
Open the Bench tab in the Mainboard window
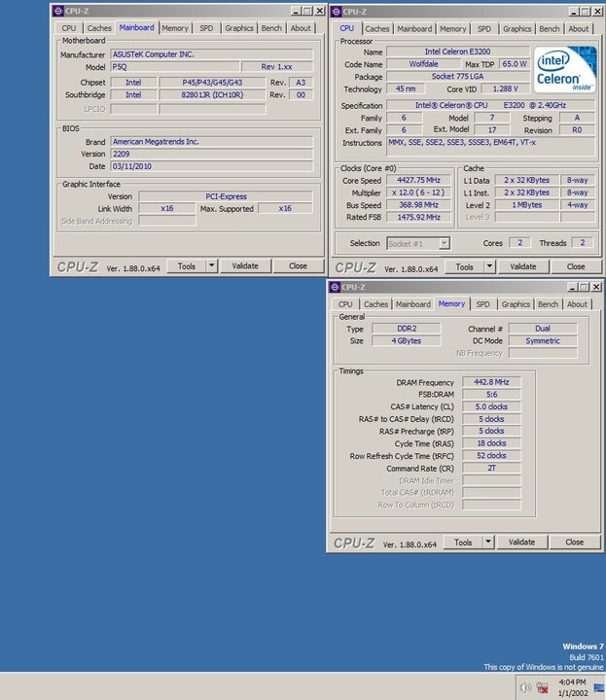pyautogui.click(x=271, y=27)
